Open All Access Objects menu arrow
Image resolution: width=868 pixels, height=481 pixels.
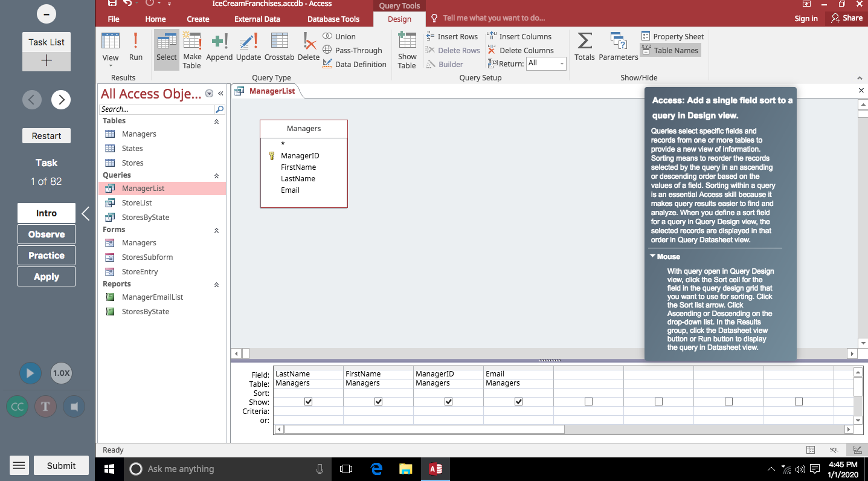click(210, 94)
